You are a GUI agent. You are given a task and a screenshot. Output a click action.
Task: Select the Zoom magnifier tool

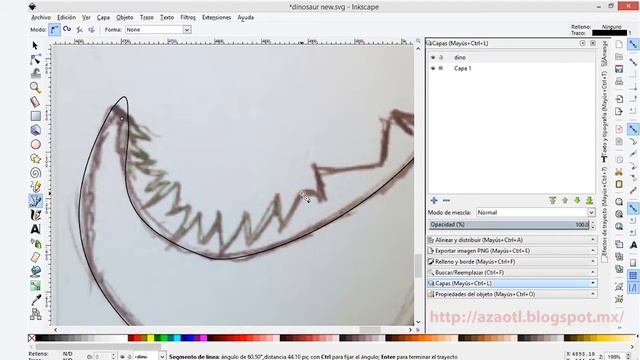click(35, 87)
